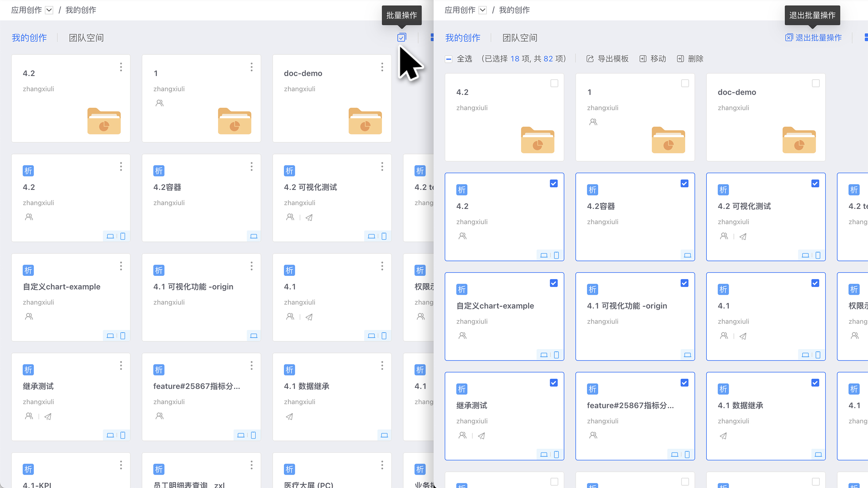
Task: Switch to 团队空间 tab in right panel
Action: 520,38
